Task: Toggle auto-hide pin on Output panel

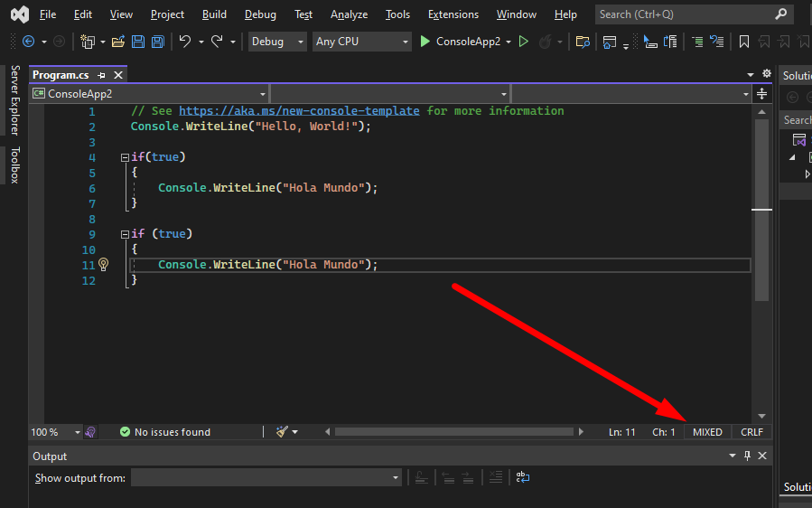Action: (747, 456)
